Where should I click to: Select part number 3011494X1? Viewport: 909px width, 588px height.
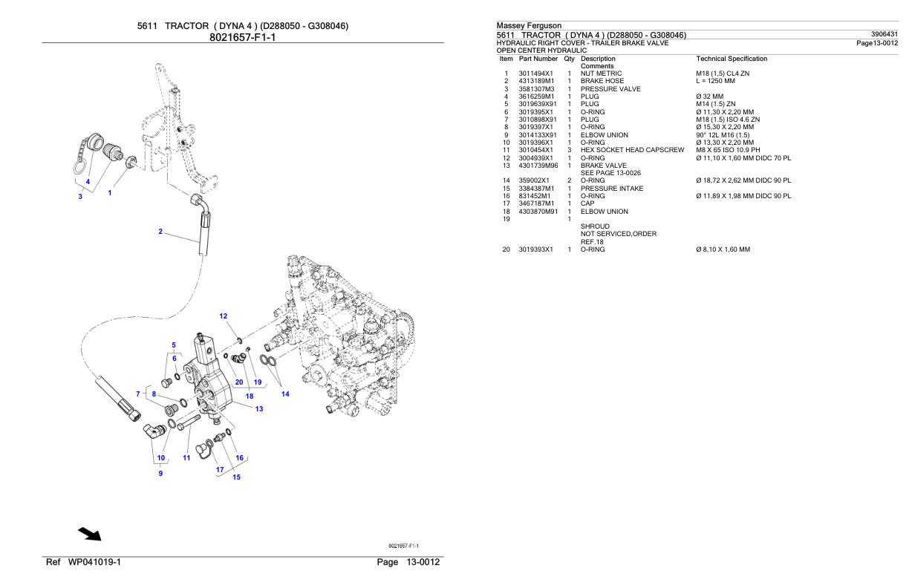point(535,73)
